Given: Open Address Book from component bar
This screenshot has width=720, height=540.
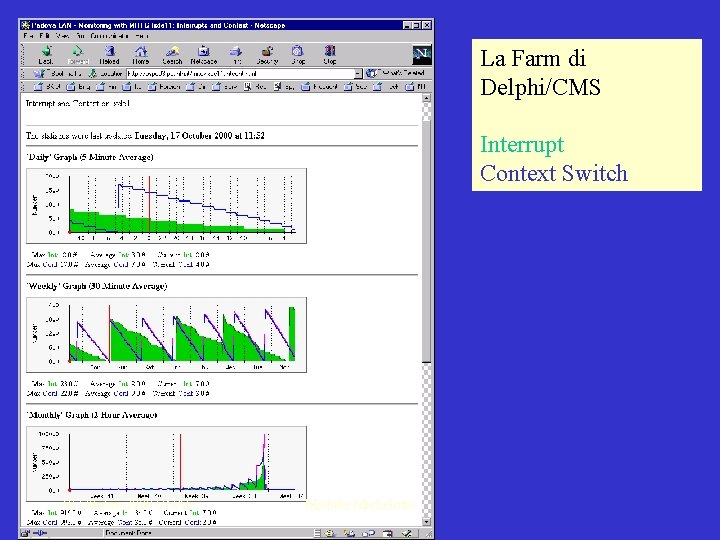Looking at the screenshot, I should click(388, 534).
